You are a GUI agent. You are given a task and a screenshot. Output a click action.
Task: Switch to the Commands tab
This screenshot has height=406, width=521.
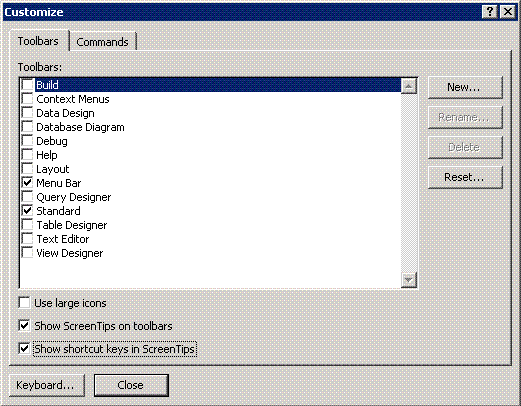(x=102, y=42)
